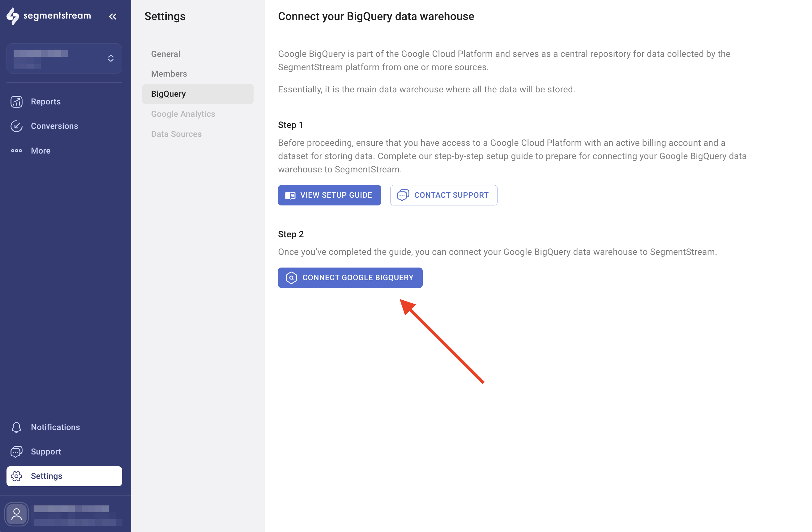Open the project switcher dropdown
This screenshot has width=812, height=532.
[x=64, y=58]
